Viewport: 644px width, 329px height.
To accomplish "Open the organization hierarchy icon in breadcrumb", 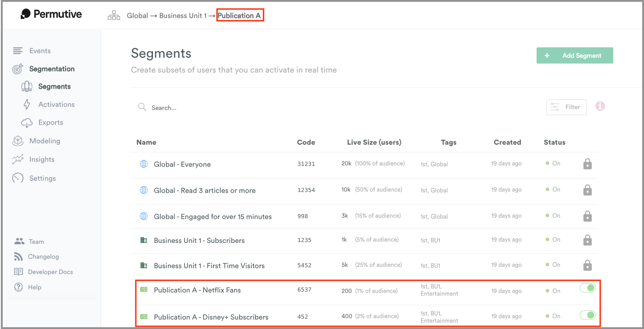I will pos(114,15).
